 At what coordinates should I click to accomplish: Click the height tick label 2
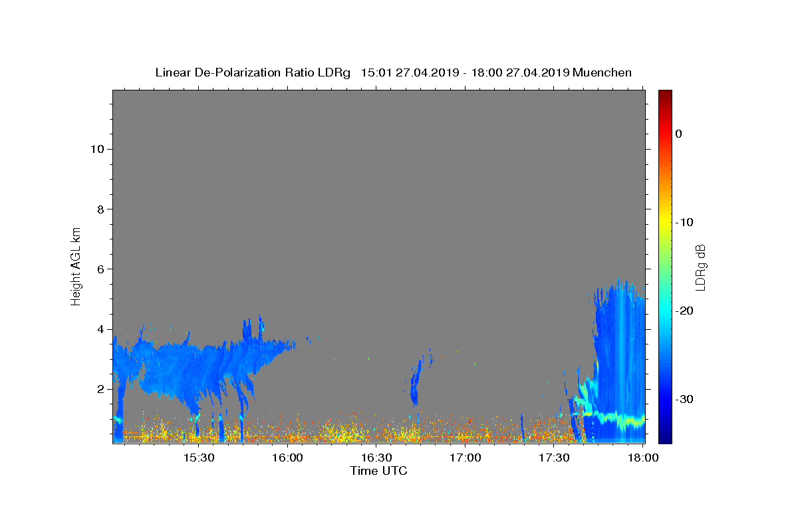coord(100,389)
